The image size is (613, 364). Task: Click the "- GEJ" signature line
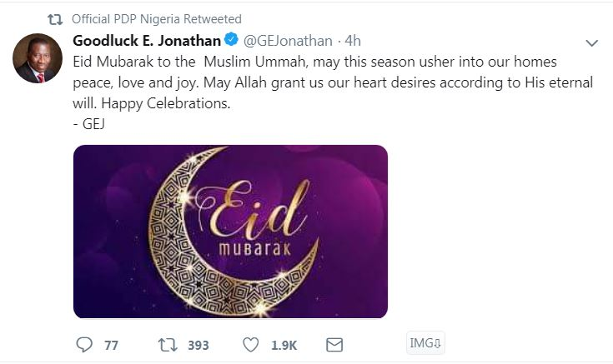[91, 124]
